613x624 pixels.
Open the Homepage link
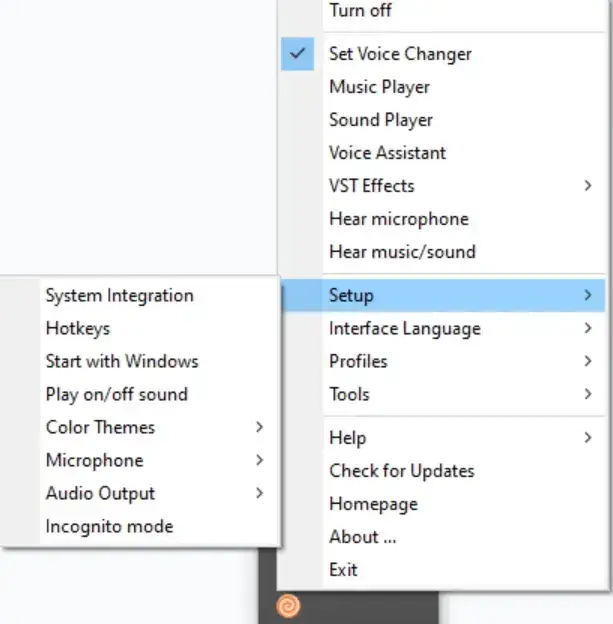[x=373, y=504]
